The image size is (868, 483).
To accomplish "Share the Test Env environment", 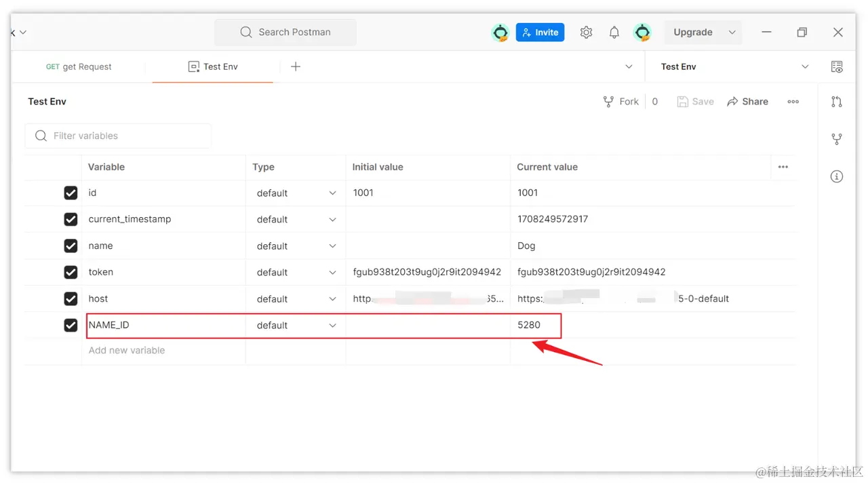I will 747,101.
